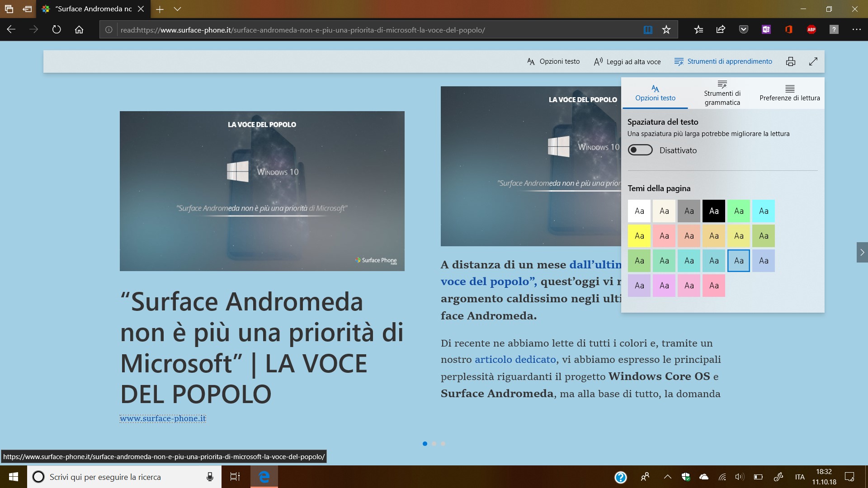
Task: Open the www.surface-phone.it link
Action: coord(163,418)
